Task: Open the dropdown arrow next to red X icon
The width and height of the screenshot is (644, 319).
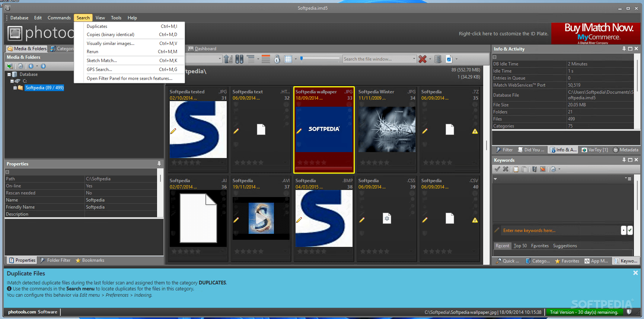Action: click(430, 59)
